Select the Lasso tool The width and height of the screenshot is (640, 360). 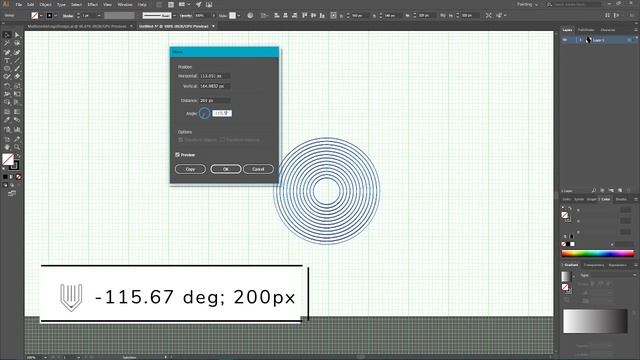tap(17, 43)
